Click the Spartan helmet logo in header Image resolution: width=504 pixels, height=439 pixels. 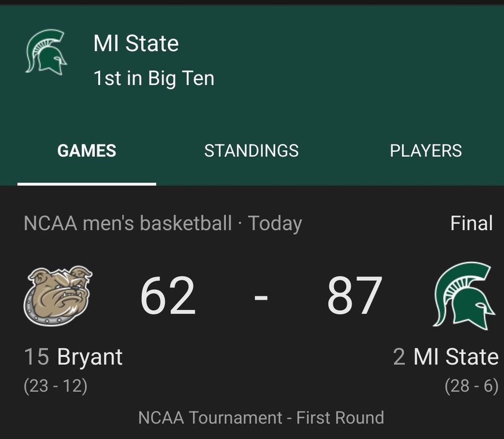click(46, 52)
